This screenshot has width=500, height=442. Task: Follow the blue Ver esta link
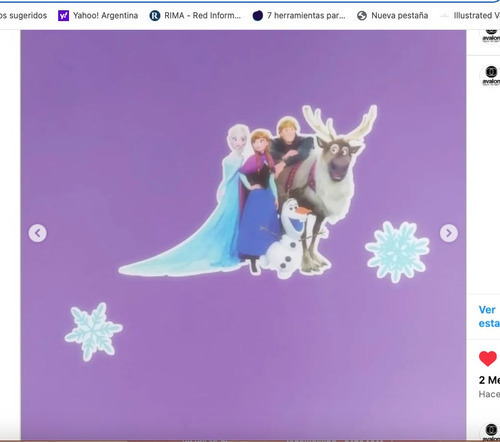[489, 317]
